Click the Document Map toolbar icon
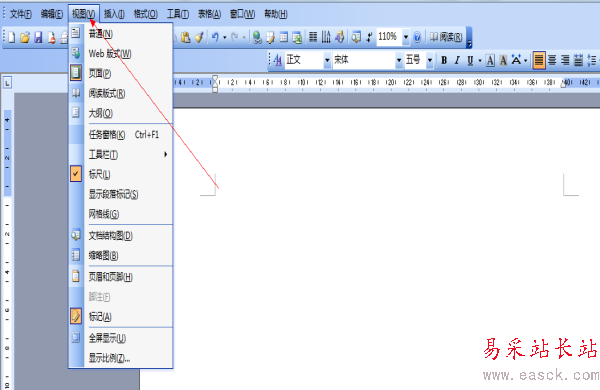 (356, 37)
